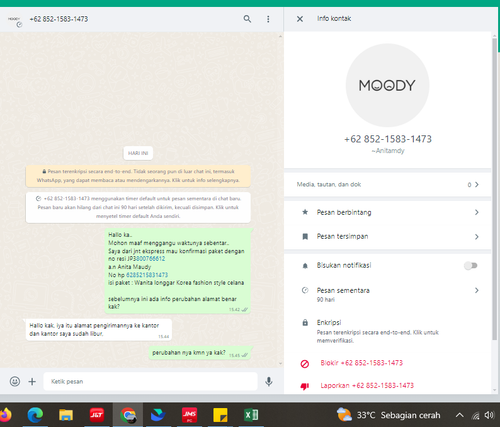Start voice recording with microphone icon
Screen dimensions: 500x427
[269, 381]
